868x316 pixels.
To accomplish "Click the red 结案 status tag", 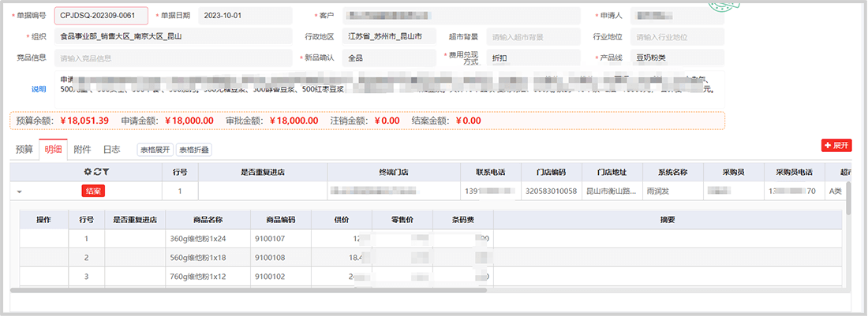I will pyautogui.click(x=93, y=191).
